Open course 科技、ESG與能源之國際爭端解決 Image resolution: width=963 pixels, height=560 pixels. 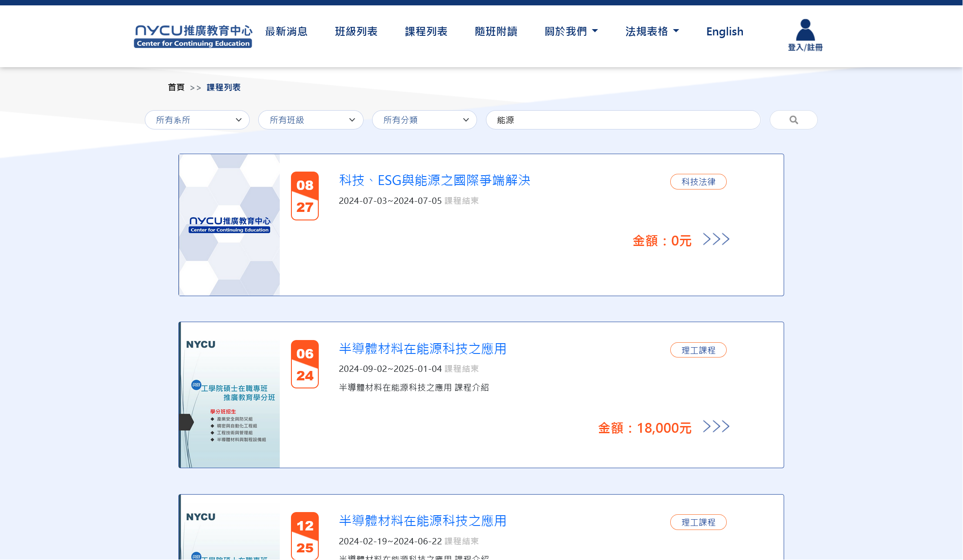[434, 180]
